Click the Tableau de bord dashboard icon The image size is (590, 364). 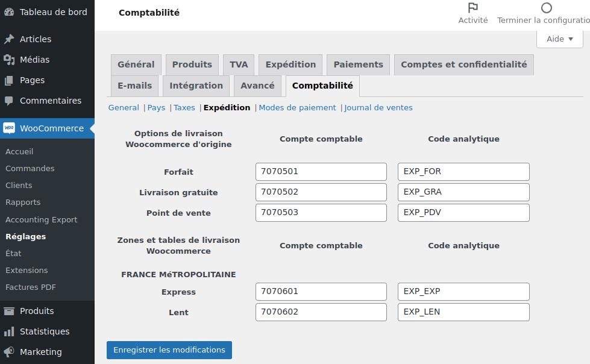[9, 12]
